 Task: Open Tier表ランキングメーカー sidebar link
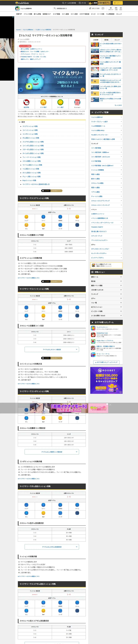coord(106,135)
